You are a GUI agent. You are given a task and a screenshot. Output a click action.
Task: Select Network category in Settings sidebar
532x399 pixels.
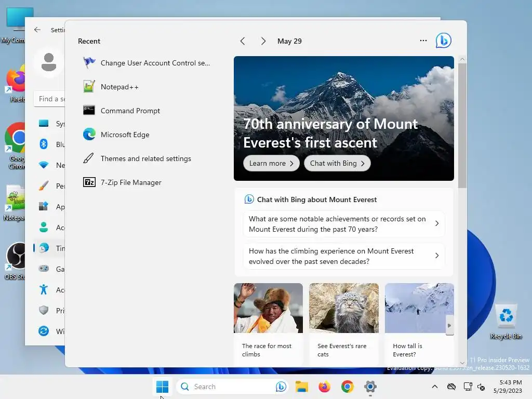[50, 165]
